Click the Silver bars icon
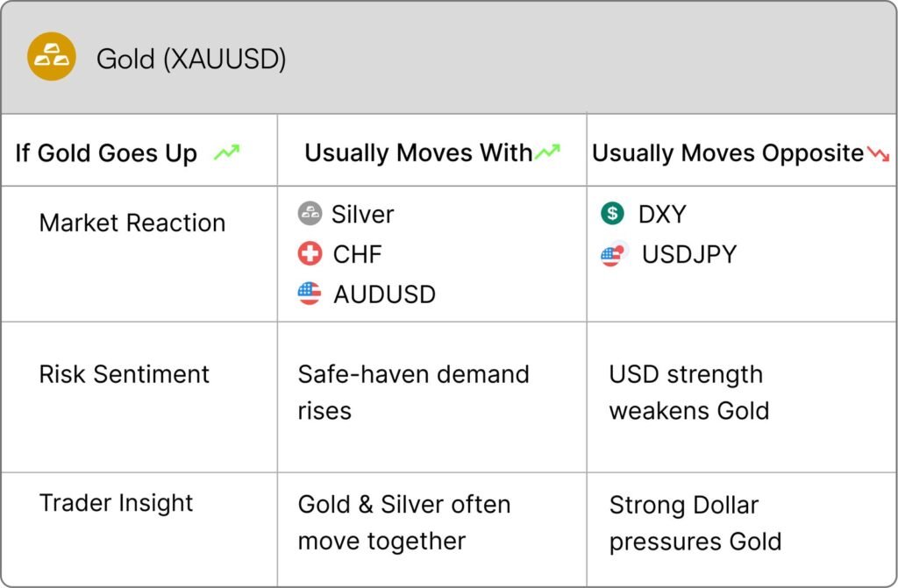The width and height of the screenshot is (898, 588). click(310, 213)
